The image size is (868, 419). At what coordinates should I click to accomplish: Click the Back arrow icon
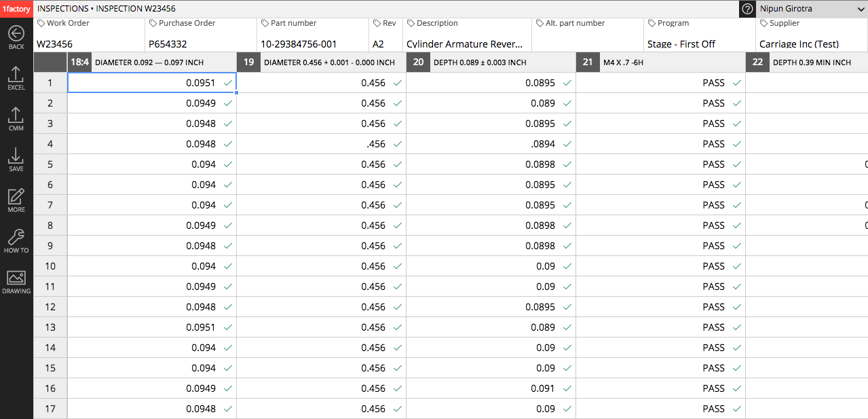pos(16,34)
